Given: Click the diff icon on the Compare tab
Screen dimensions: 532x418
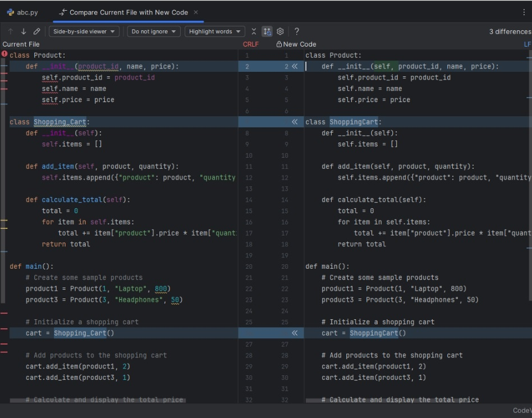Looking at the screenshot, I should (x=63, y=12).
